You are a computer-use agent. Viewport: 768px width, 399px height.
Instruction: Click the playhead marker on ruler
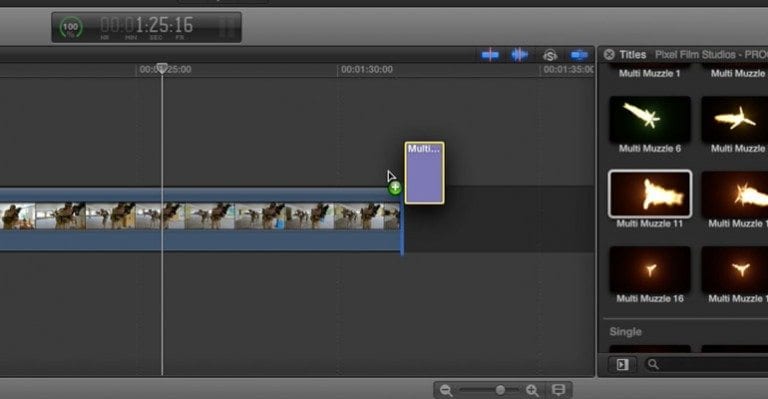pos(162,68)
